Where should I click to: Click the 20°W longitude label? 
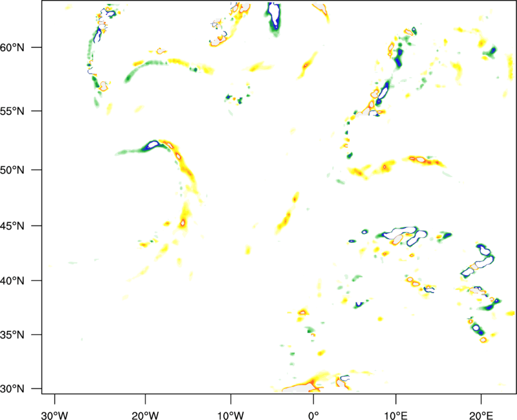click(x=145, y=415)
